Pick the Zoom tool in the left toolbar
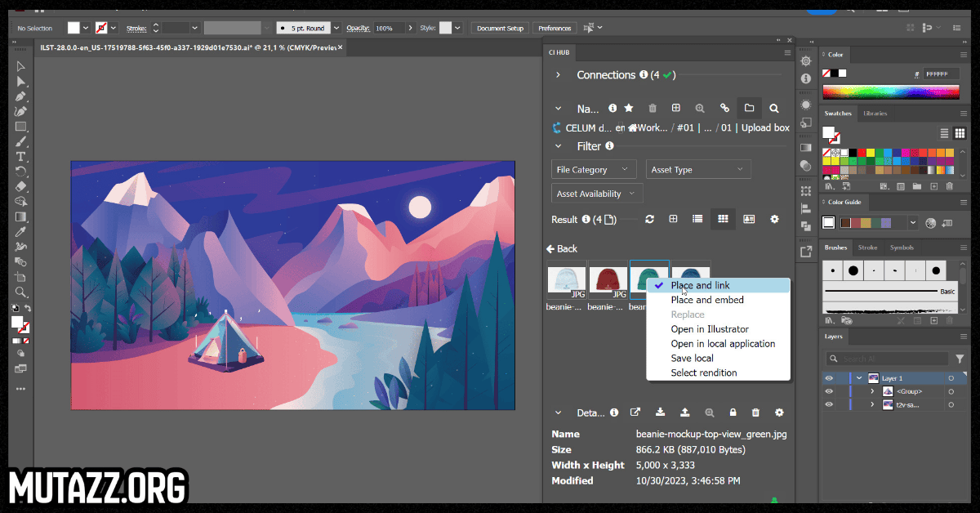 (x=21, y=292)
